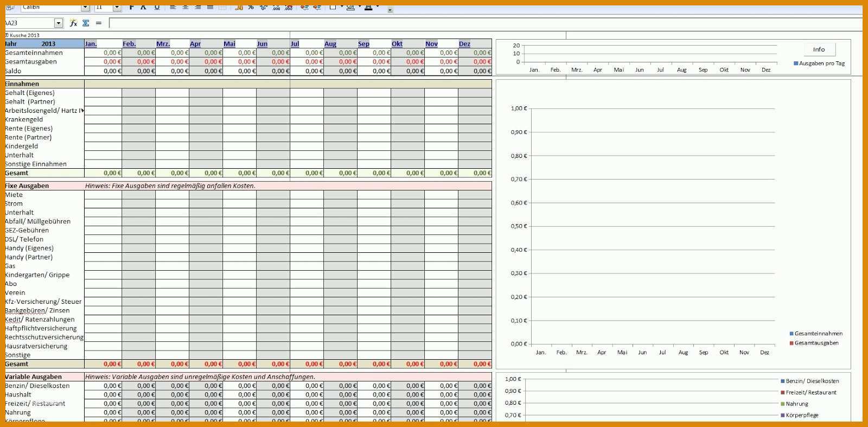Click the font color icon
The width and height of the screenshot is (868, 427).
(368, 8)
